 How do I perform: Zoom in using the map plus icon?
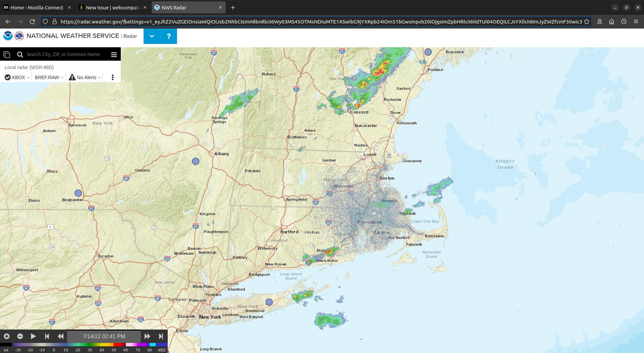tap(6, 336)
